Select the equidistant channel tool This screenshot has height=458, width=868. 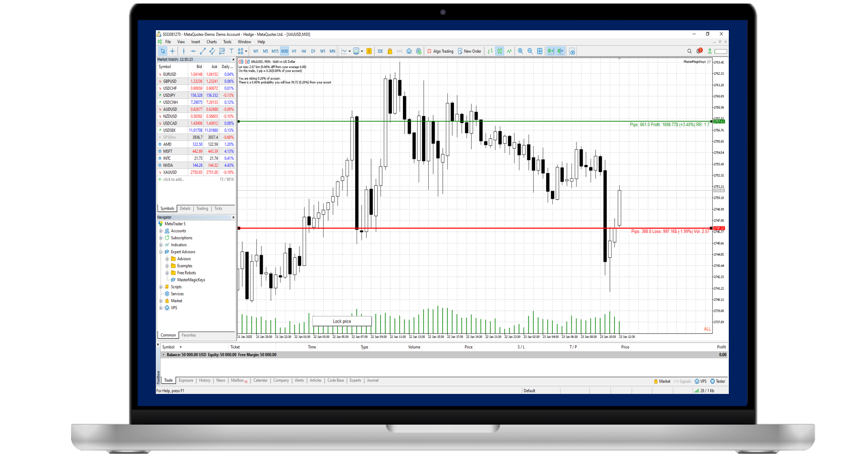[212, 51]
